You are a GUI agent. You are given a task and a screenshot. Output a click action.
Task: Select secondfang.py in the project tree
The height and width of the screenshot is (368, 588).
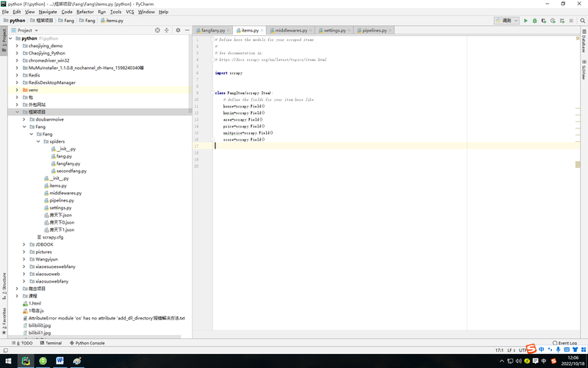point(68,171)
